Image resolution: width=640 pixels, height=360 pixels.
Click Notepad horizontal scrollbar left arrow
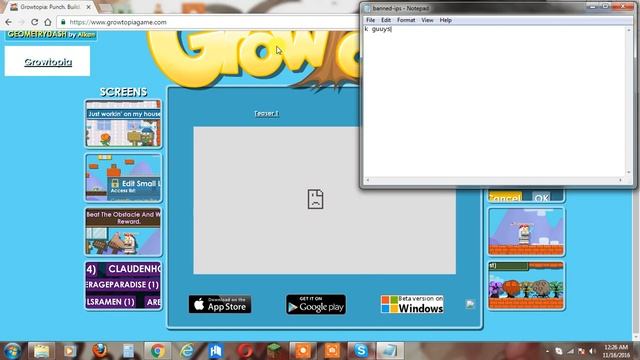click(367, 180)
